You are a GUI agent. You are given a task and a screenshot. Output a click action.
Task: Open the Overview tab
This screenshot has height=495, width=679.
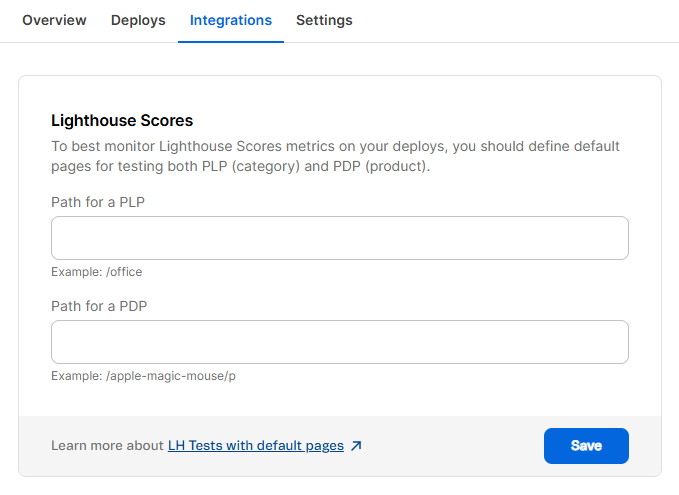54,20
